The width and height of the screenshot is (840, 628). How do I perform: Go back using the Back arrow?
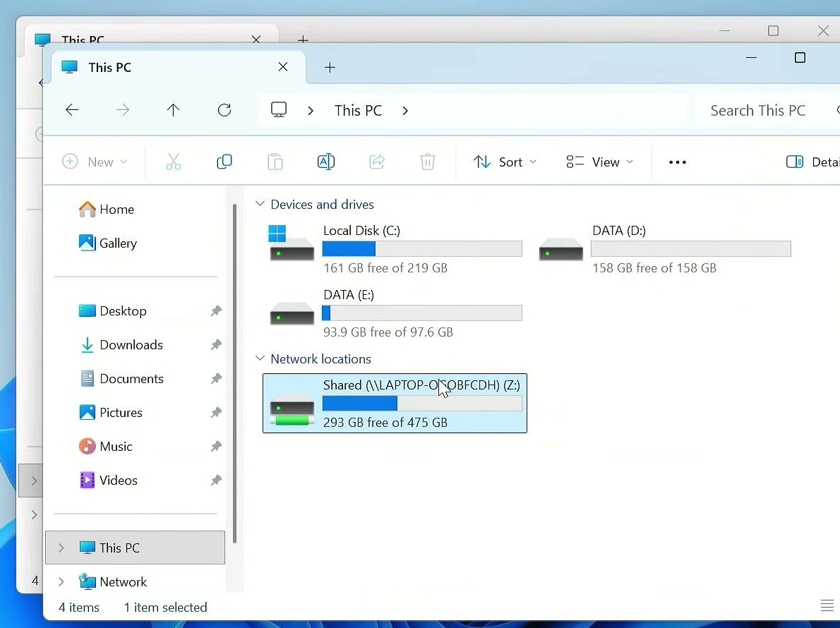coord(72,110)
